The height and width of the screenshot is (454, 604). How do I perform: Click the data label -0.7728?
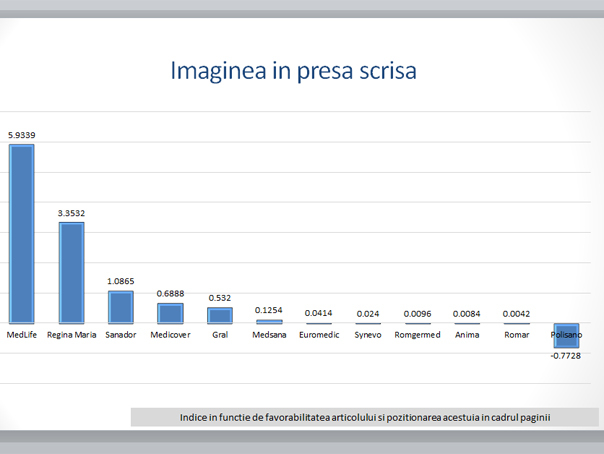tap(565, 356)
